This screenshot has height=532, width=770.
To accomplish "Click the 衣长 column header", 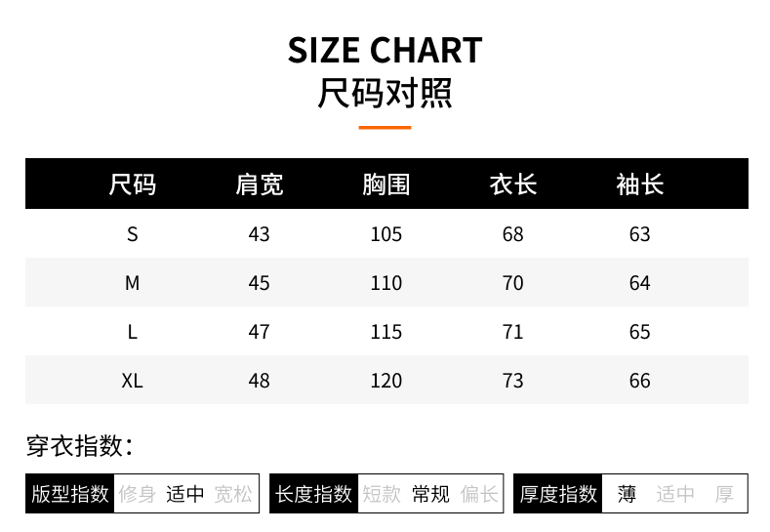I will [x=513, y=184].
